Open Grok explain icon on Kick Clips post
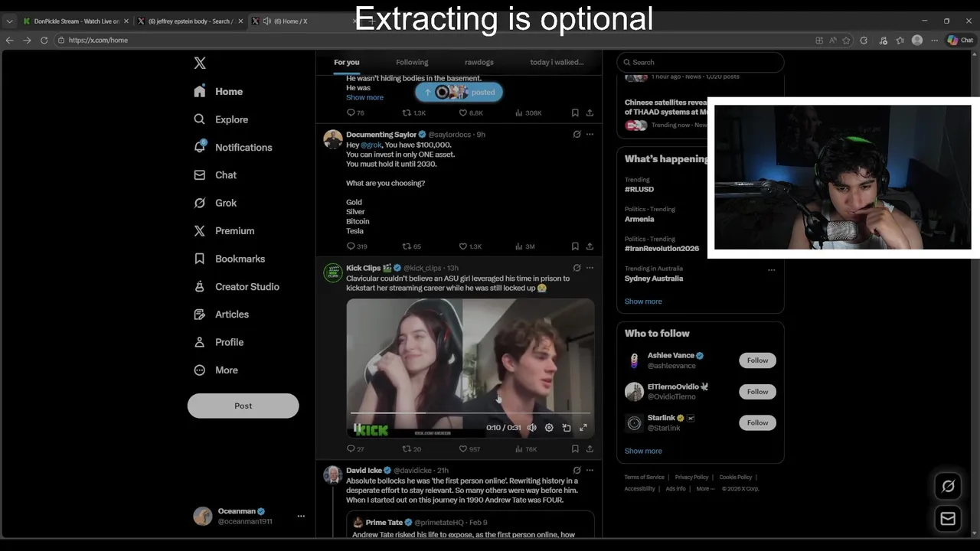 [577, 268]
